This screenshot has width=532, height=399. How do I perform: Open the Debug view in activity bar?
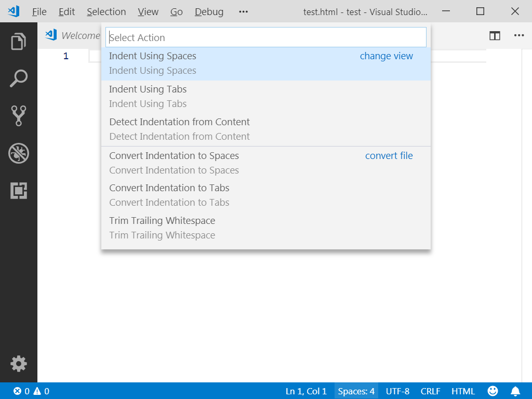(x=18, y=153)
